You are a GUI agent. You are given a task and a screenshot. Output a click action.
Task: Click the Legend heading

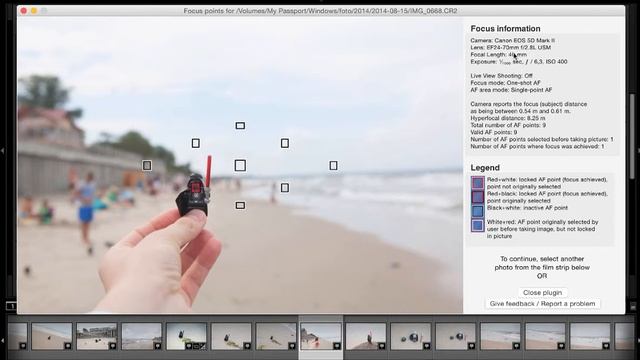[x=485, y=168]
